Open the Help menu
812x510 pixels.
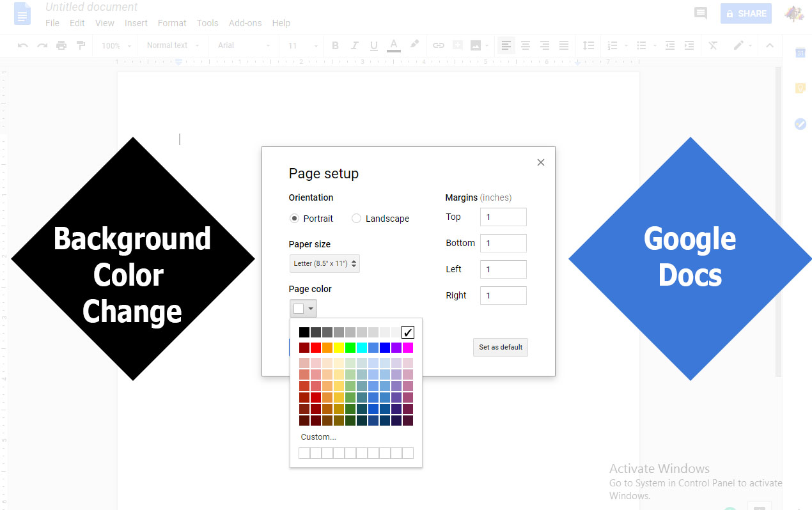281,23
